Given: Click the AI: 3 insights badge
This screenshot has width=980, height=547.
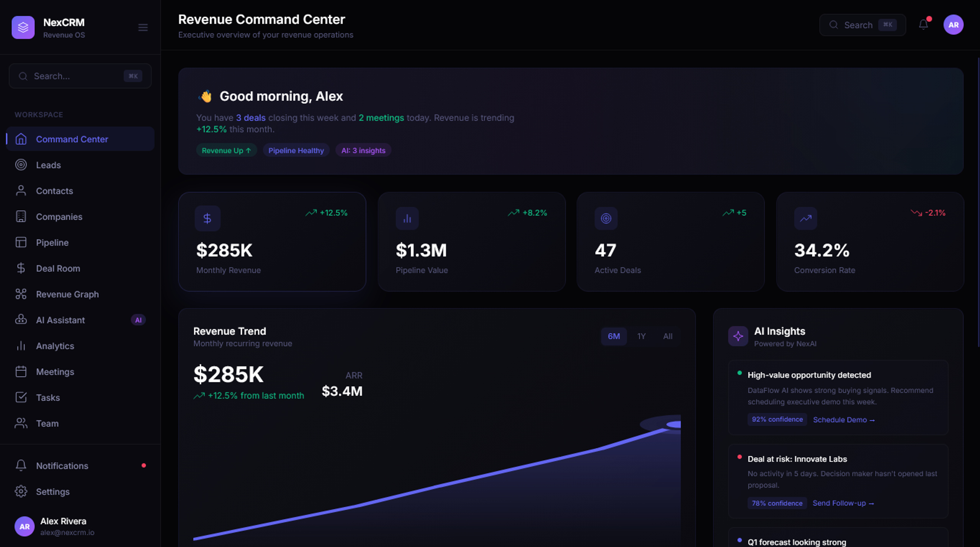Looking at the screenshot, I should (x=363, y=150).
